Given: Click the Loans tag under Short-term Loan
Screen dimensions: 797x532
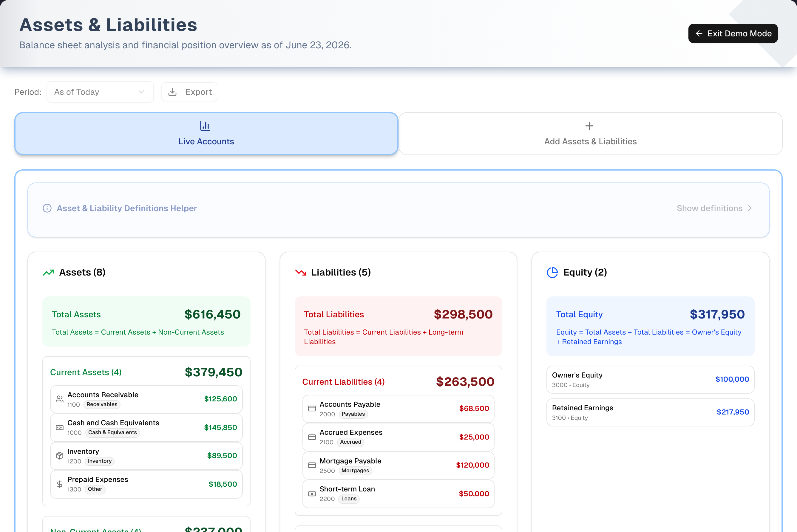Looking at the screenshot, I should (x=349, y=499).
